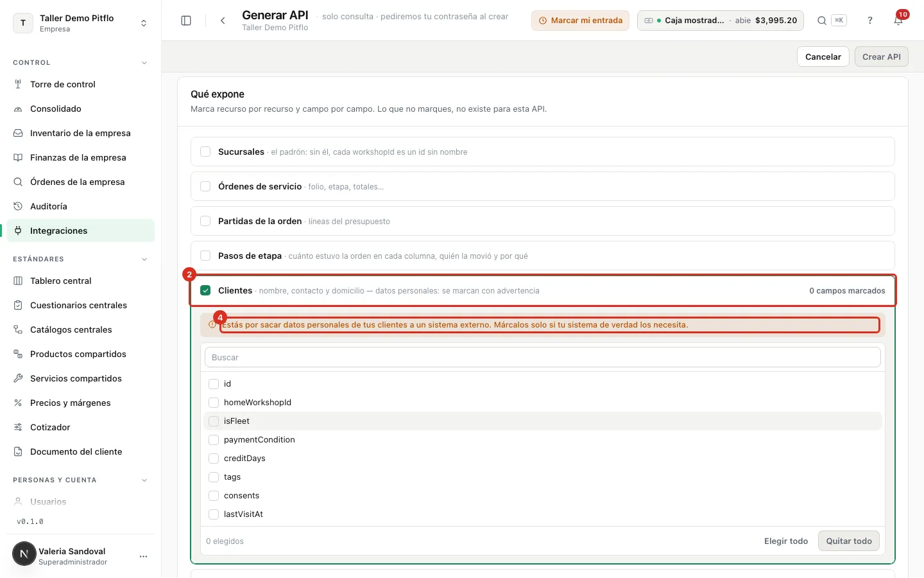Open Productos compartidos page
Viewport: 924px width, 578px height.
[81, 354]
